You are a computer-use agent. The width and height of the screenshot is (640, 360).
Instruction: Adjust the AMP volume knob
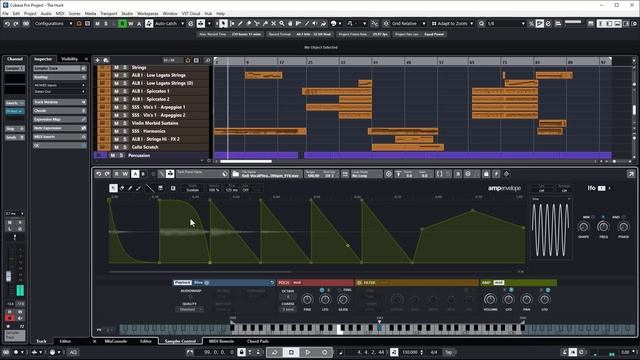point(490,300)
